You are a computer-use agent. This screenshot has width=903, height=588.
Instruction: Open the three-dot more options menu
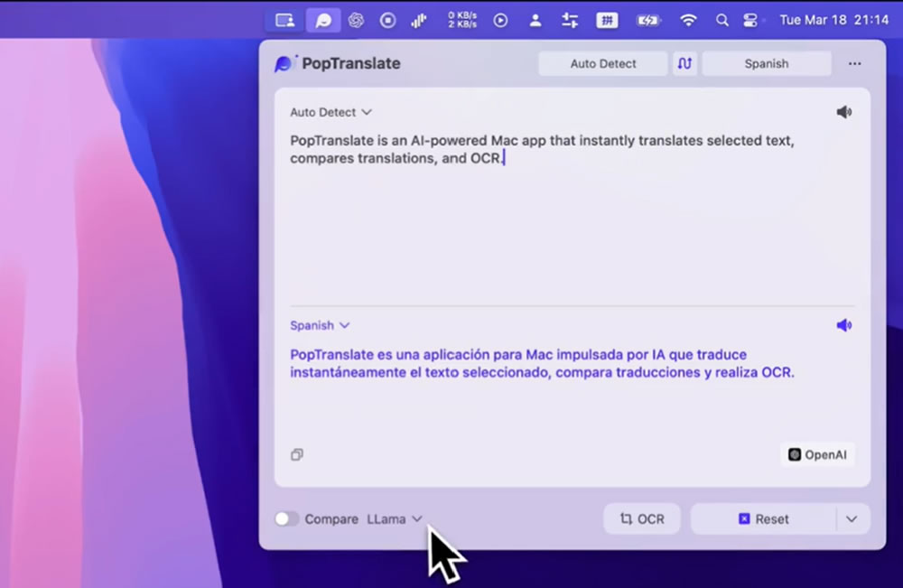pos(854,63)
